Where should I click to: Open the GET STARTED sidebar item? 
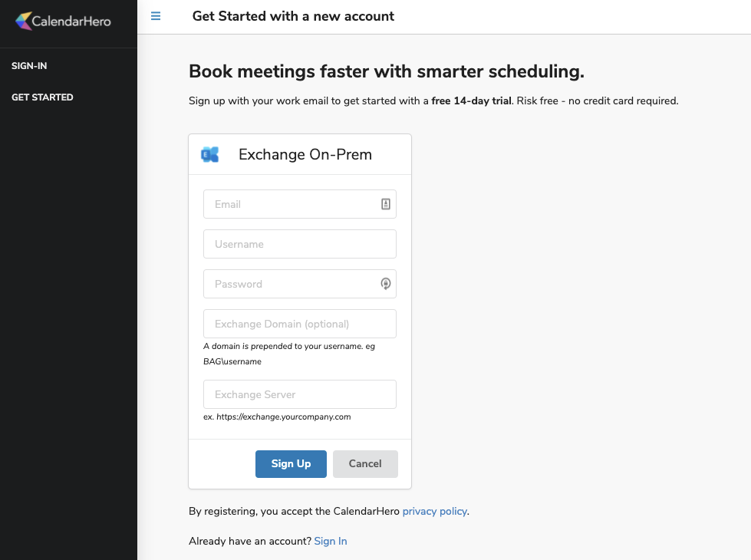(42, 97)
